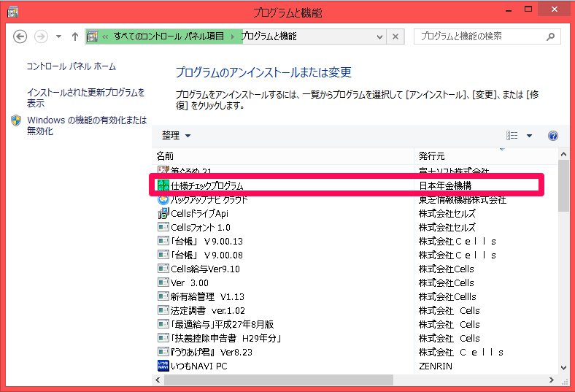This screenshot has height=392, width=575.
Task: Select 新有給管理 V1.13 entry
Action: coord(207,296)
